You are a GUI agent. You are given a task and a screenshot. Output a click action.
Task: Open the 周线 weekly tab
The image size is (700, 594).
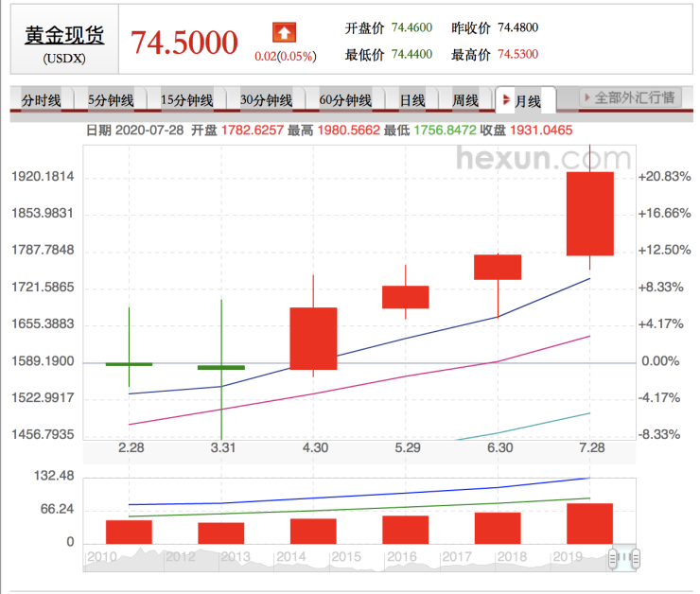pos(464,99)
